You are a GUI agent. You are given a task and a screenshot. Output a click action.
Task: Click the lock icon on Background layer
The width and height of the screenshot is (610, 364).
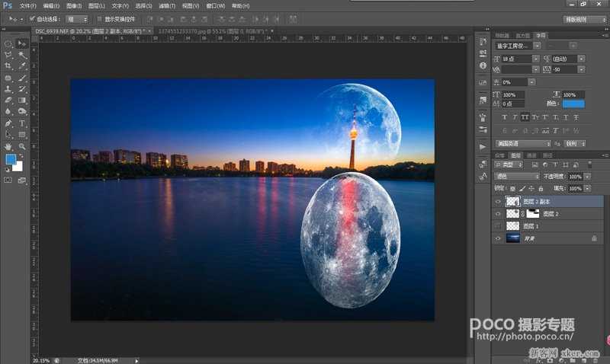594,238
